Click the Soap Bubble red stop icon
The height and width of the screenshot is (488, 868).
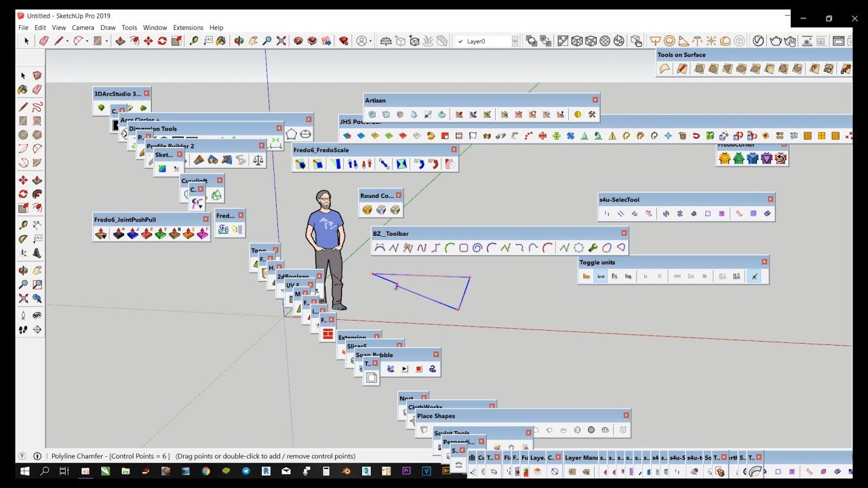click(x=418, y=369)
